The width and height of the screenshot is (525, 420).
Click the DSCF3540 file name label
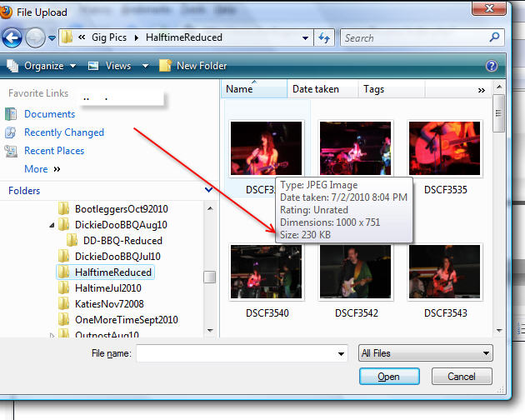pyautogui.click(x=267, y=312)
